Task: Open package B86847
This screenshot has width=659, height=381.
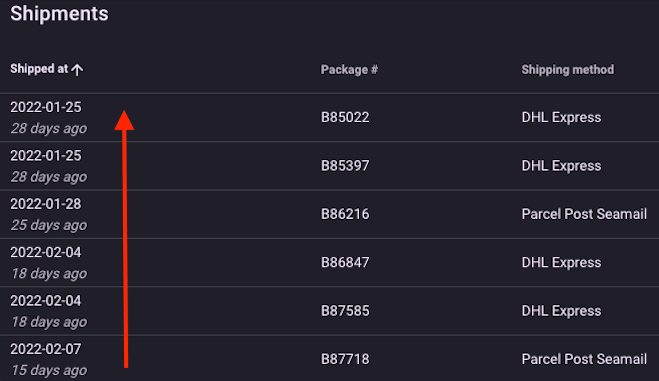Action: (x=345, y=263)
